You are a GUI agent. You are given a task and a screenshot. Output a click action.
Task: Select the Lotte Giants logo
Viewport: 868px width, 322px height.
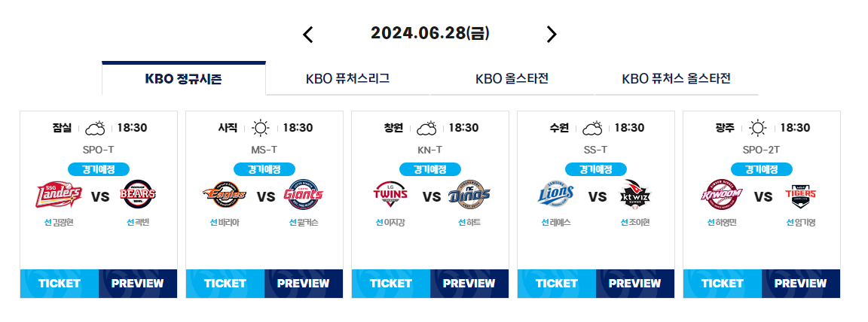click(x=304, y=194)
